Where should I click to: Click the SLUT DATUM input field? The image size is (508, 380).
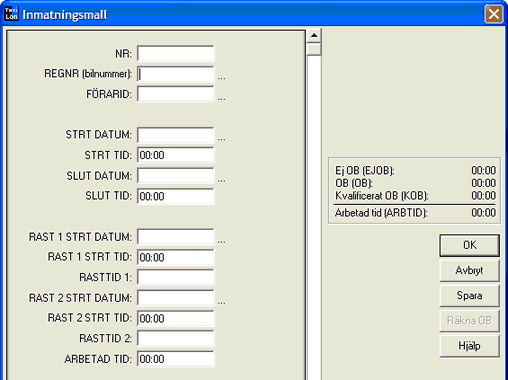175,176
